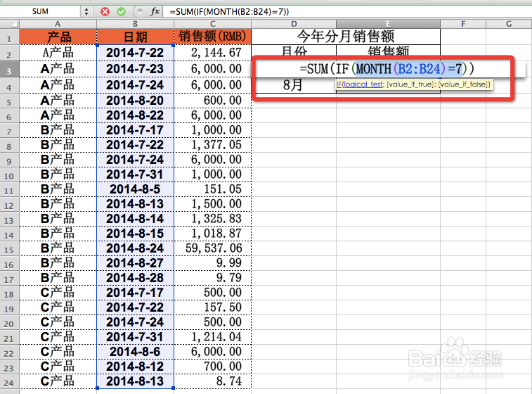Click the 今年分月销售额 title cell

[346, 37]
